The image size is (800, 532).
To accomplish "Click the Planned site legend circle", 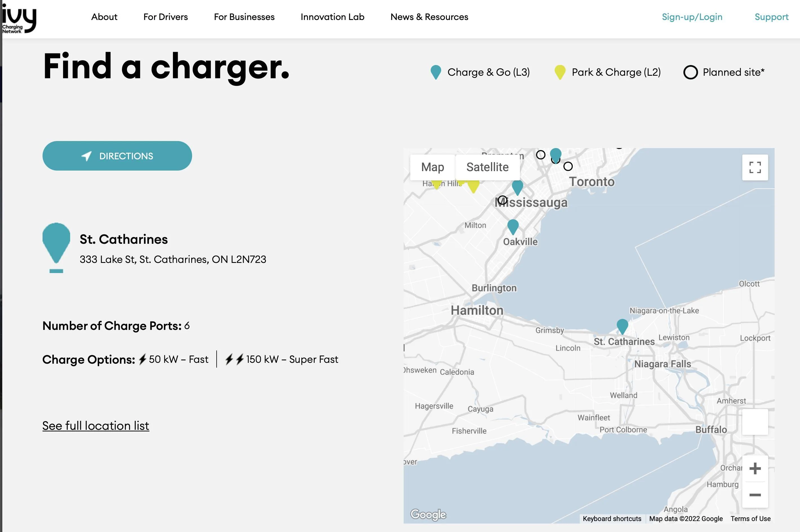I will point(690,72).
